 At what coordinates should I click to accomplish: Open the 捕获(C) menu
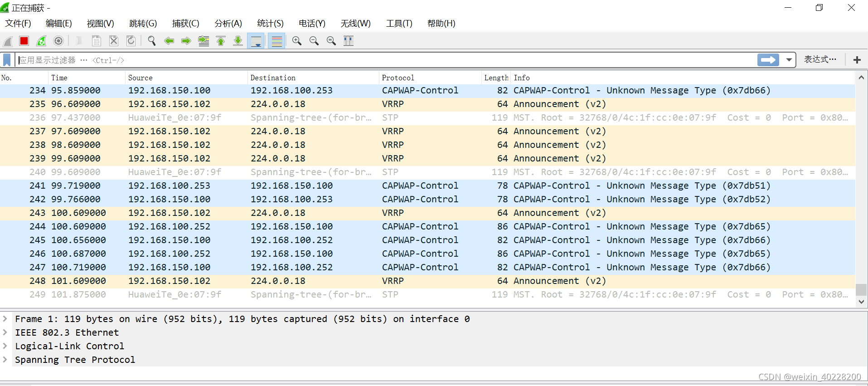186,24
